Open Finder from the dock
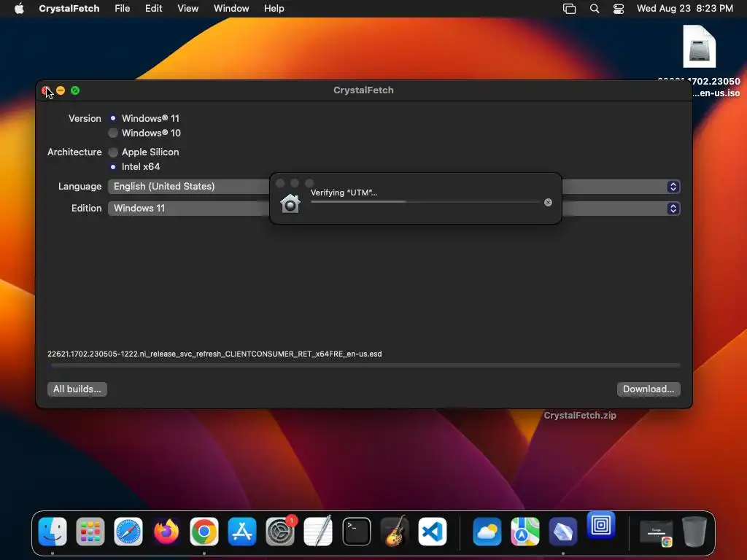Screen dimensions: 747x560 [53, 532]
